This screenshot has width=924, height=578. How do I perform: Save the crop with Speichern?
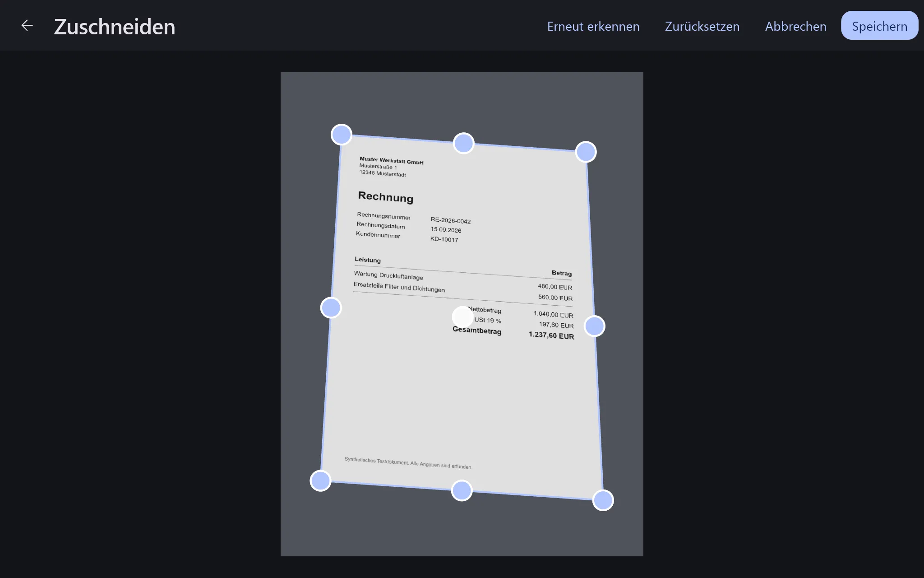click(879, 26)
